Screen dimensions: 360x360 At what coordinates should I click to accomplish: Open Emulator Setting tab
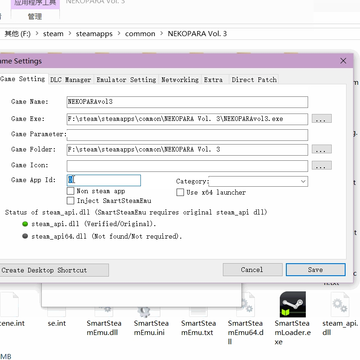(x=126, y=80)
